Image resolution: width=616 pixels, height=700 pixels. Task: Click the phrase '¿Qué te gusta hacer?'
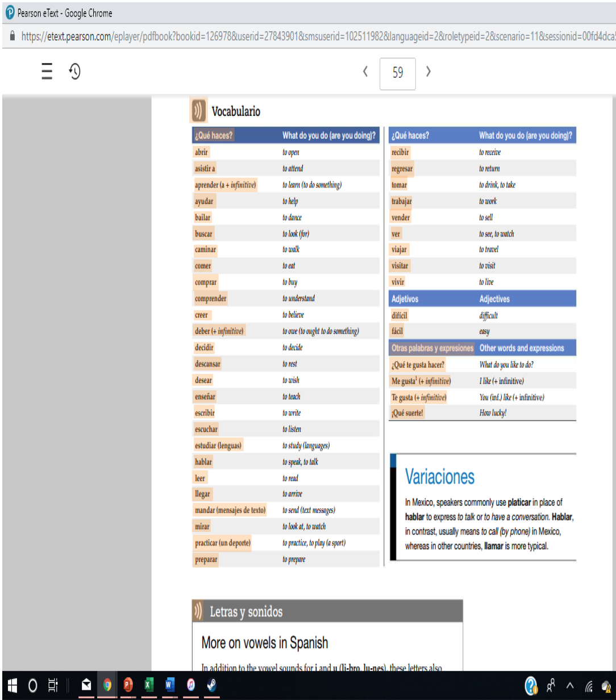click(x=418, y=365)
